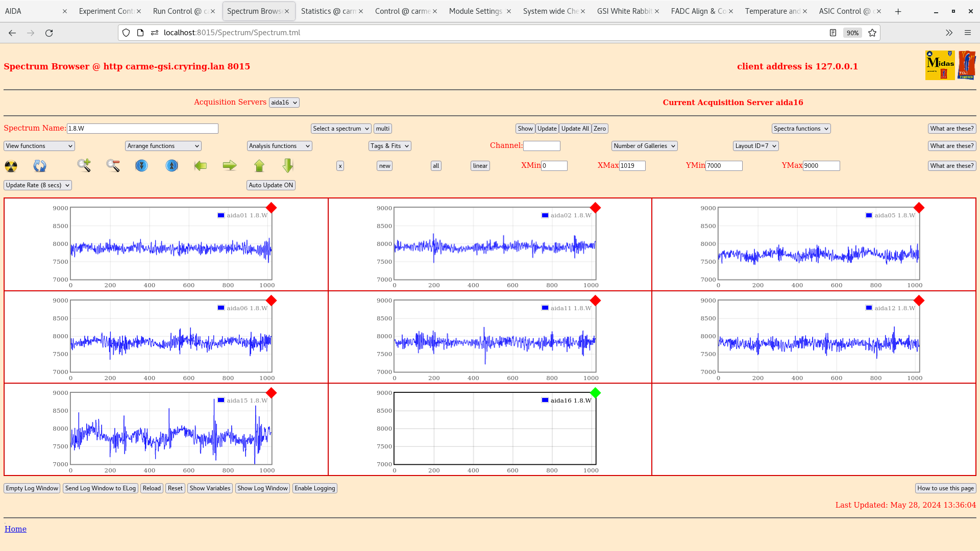This screenshot has width=980, height=551.
Task: Open the Analysis functions dropdown
Action: 279,145
